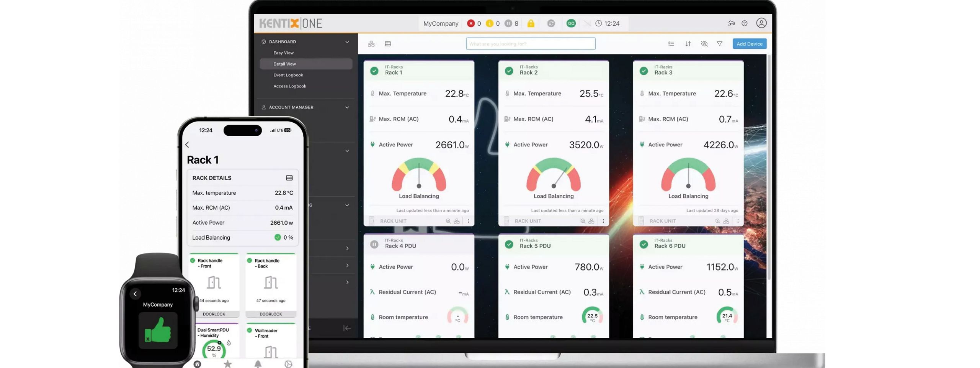Viewport: 980px width, 368px height.
Task: Toggle the green GO status indicator
Action: coord(571,23)
